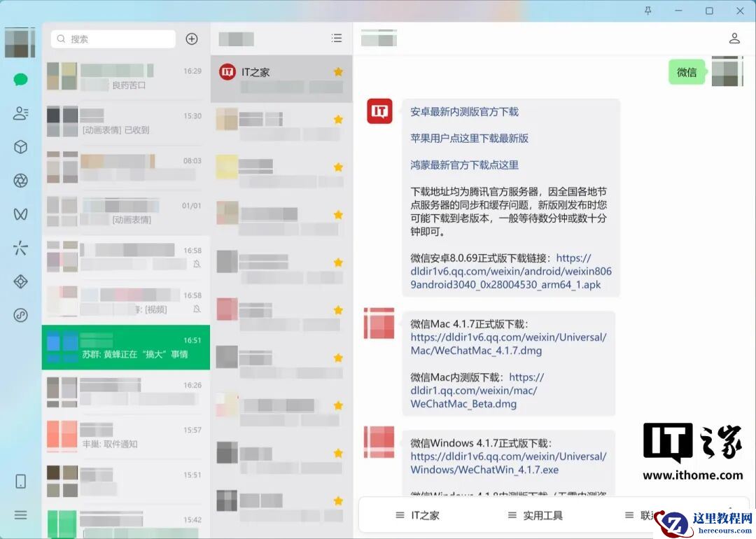Open the conversation showing 良药苦口
The width and height of the screenshot is (756, 539).
tap(126, 78)
